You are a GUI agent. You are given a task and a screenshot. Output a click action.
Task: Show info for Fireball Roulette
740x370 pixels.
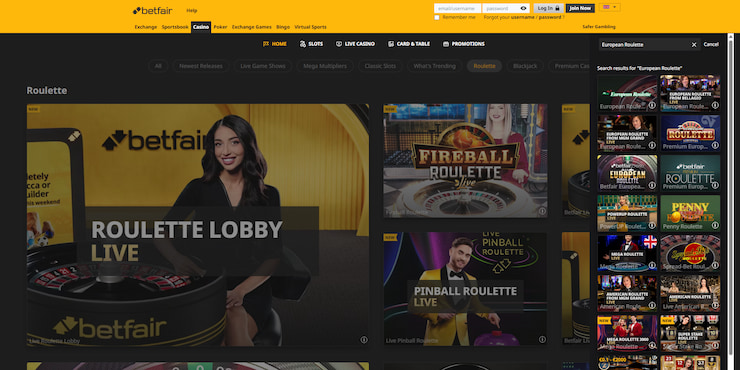542,211
